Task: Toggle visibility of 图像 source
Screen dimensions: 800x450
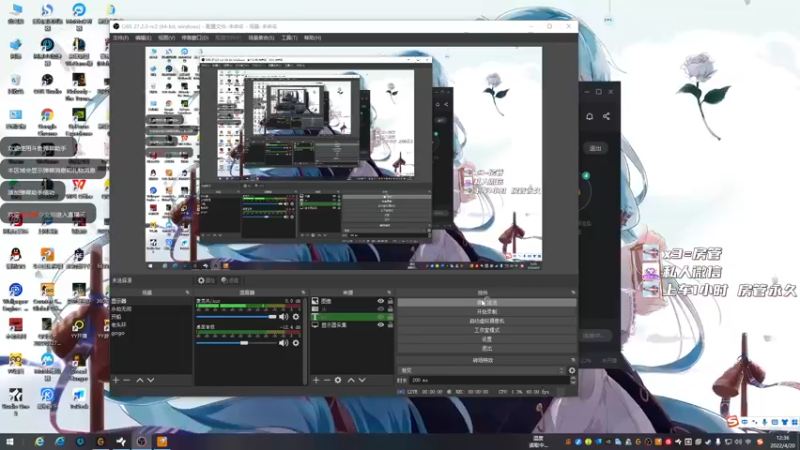Action: pos(381,301)
